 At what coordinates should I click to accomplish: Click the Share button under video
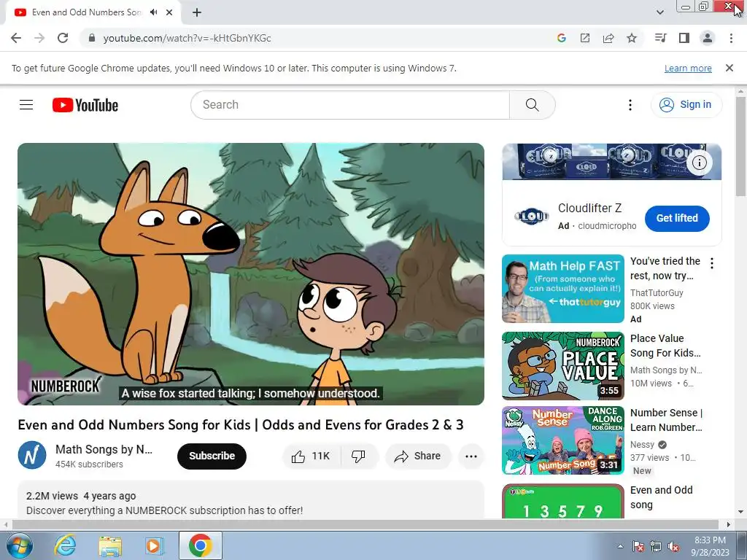(x=417, y=456)
